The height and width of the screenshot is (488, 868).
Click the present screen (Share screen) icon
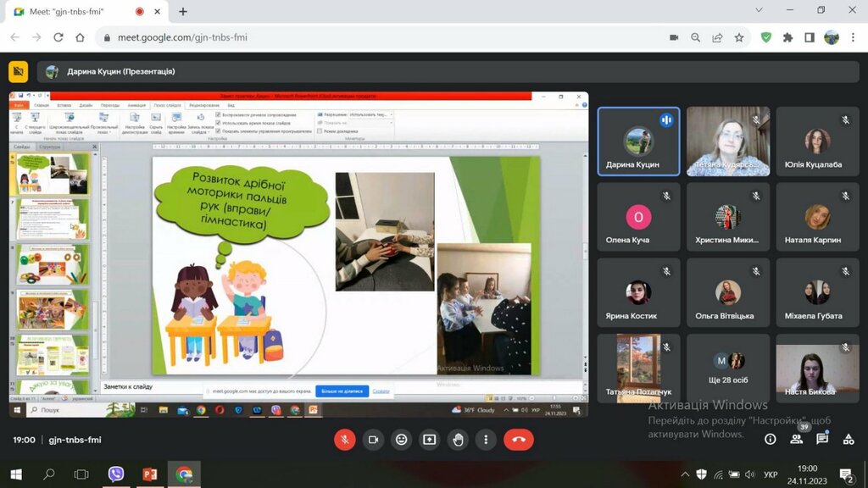coord(430,439)
